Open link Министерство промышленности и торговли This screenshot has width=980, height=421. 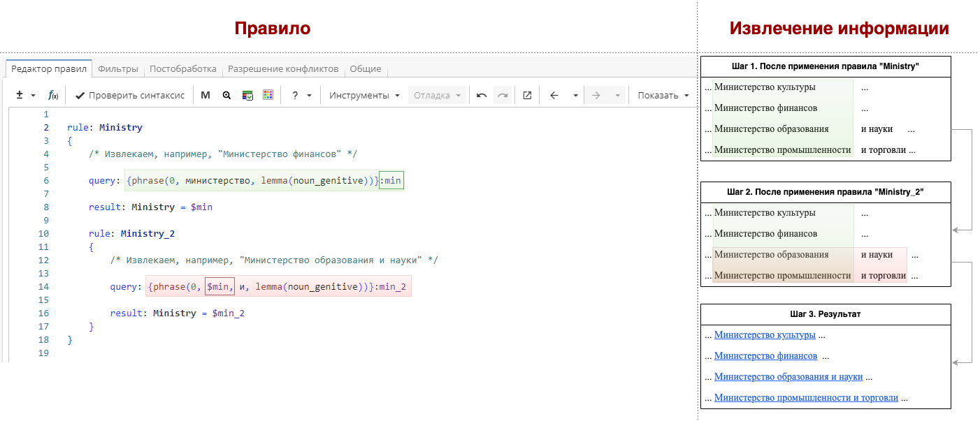coord(806,398)
